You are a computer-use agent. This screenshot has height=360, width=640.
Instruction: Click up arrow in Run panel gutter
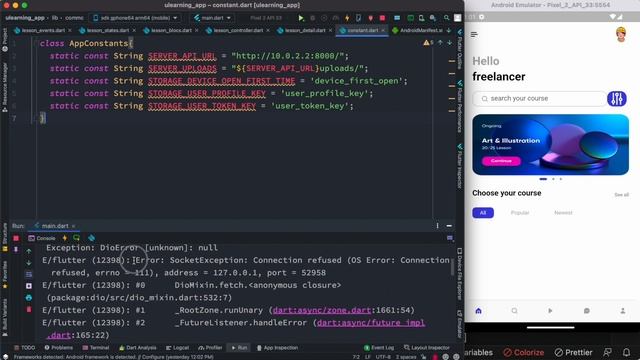29,251
